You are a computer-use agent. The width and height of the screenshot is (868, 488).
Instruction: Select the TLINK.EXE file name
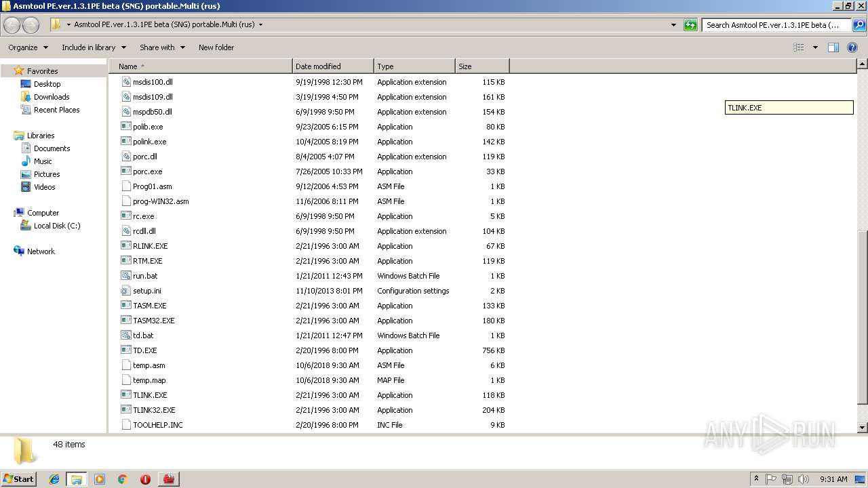pos(150,395)
